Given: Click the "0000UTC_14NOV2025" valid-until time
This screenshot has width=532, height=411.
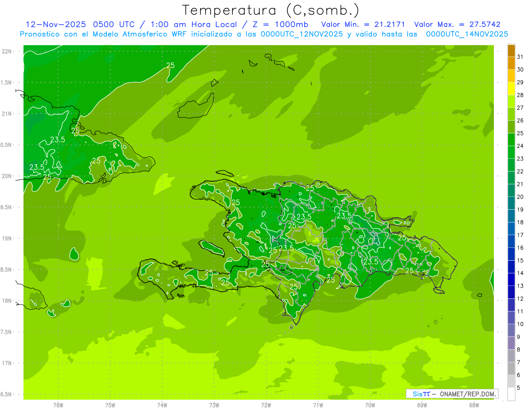Looking at the screenshot, I should [x=467, y=34].
